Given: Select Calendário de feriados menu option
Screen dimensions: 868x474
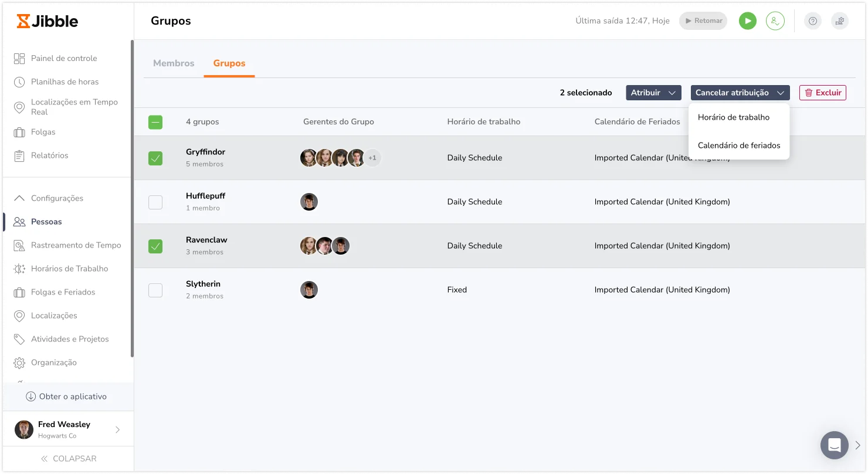Looking at the screenshot, I should coord(739,145).
